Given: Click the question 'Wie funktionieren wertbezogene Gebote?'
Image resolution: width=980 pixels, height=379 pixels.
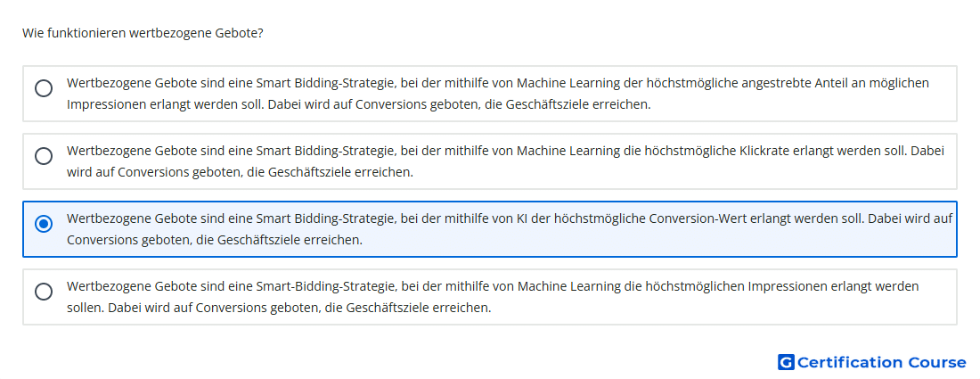Looking at the screenshot, I should pyautogui.click(x=143, y=32).
